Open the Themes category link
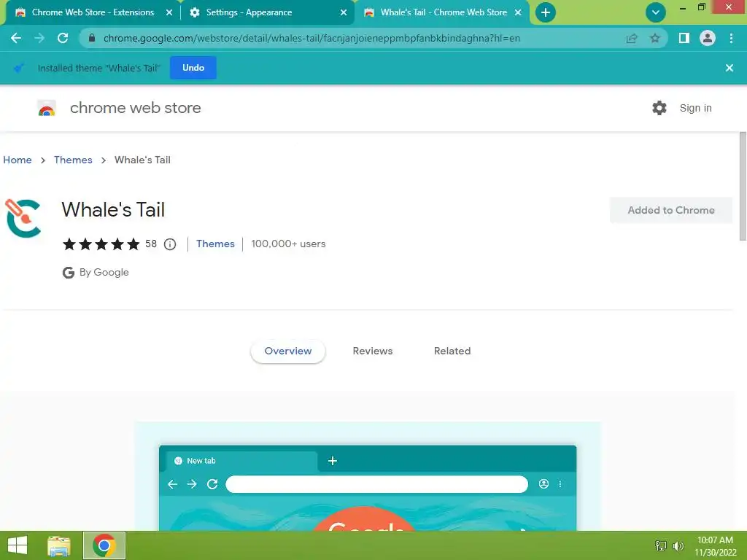 215,244
